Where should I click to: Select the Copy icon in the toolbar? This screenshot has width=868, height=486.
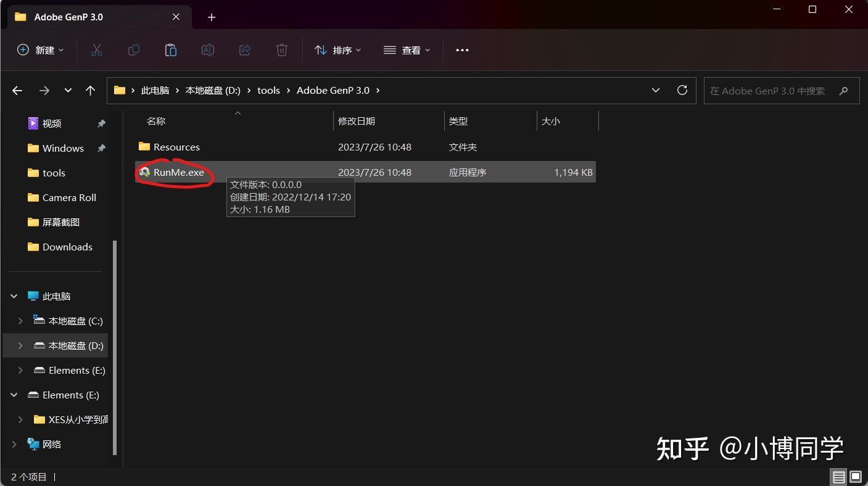click(x=133, y=50)
